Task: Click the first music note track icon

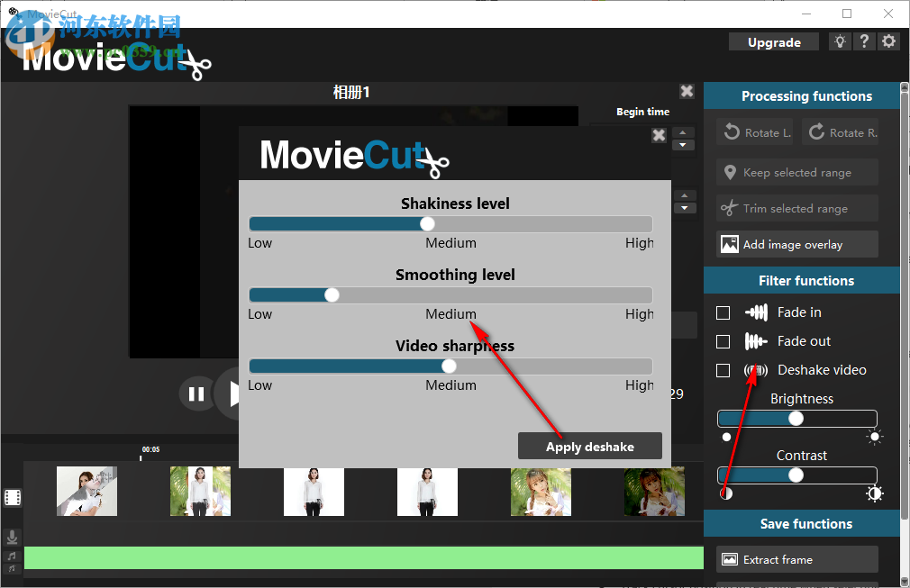Action: [x=12, y=556]
